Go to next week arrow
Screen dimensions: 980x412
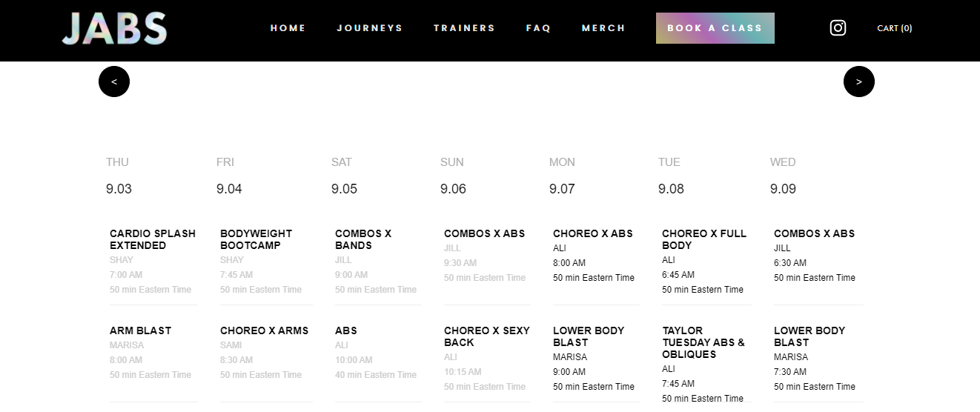(859, 82)
